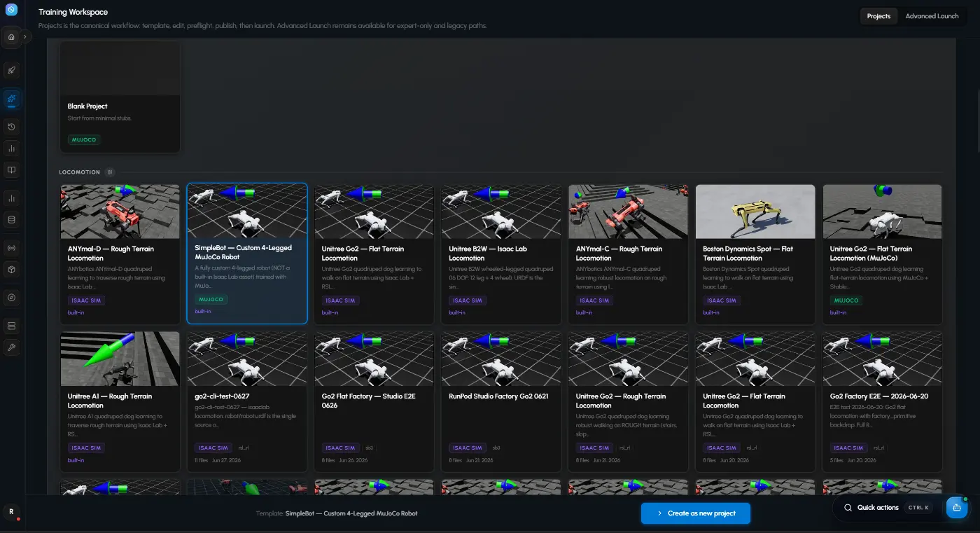Select the Blank Project card

click(120, 97)
